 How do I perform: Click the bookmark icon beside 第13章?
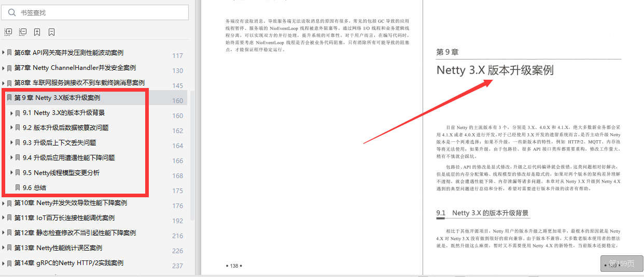(x=9, y=248)
